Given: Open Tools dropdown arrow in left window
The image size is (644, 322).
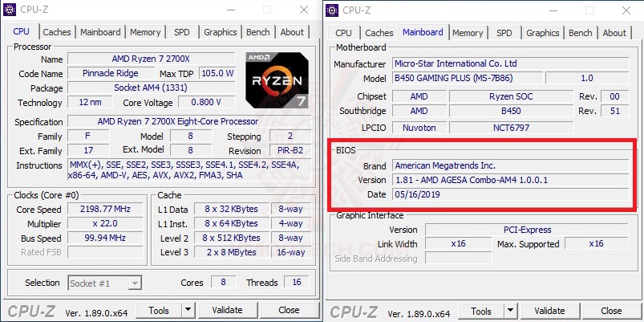Looking at the screenshot, I should [x=188, y=310].
